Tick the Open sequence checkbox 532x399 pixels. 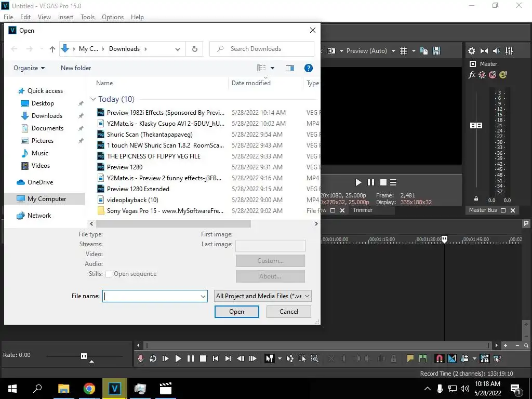coord(109,274)
